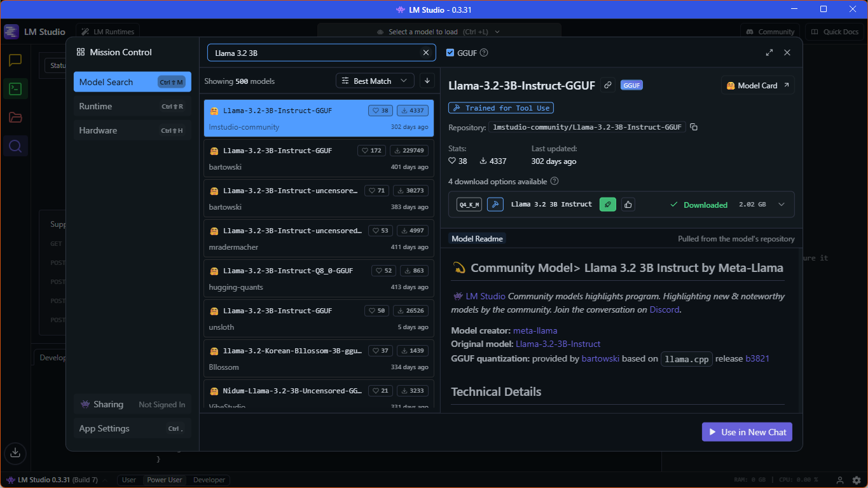The height and width of the screenshot is (488, 868).
Task: Switch to Power User mode
Action: (165, 480)
